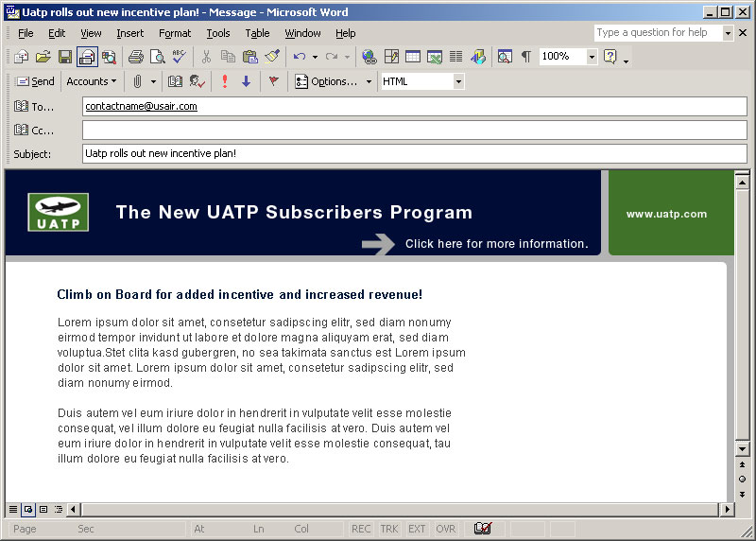Open the HTML message format dropdown
756x541 pixels.
click(x=458, y=81)
